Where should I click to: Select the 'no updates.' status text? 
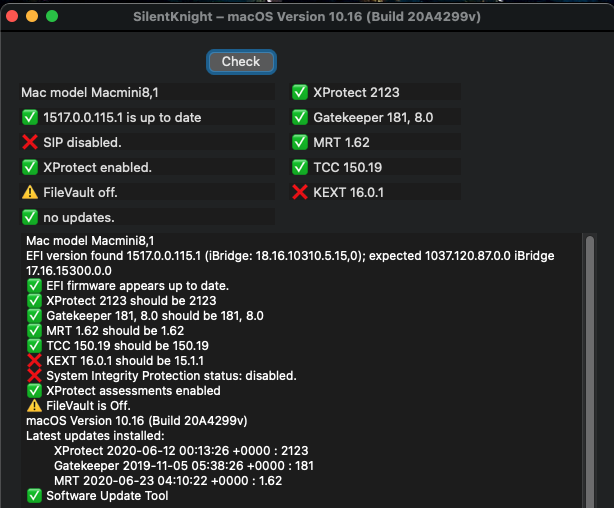click(x=79, y=218)
